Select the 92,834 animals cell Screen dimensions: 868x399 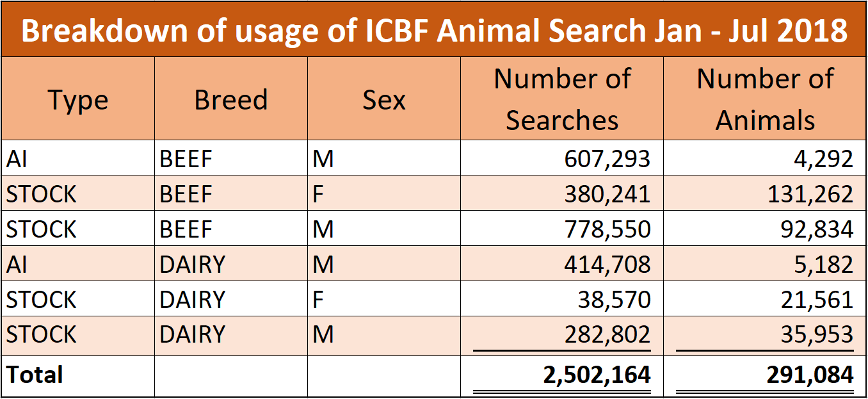click(765, 229)
